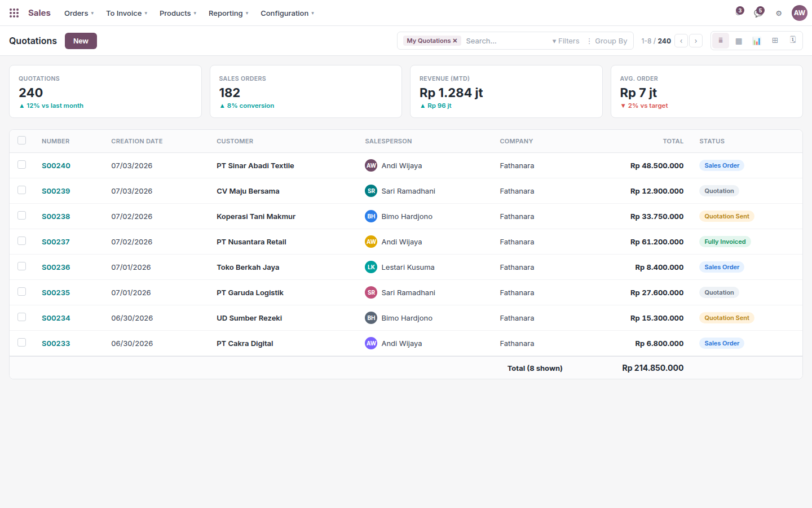Check the box for S00238
Viewport: 812px width, 508px height.
[x=22, y=216]
